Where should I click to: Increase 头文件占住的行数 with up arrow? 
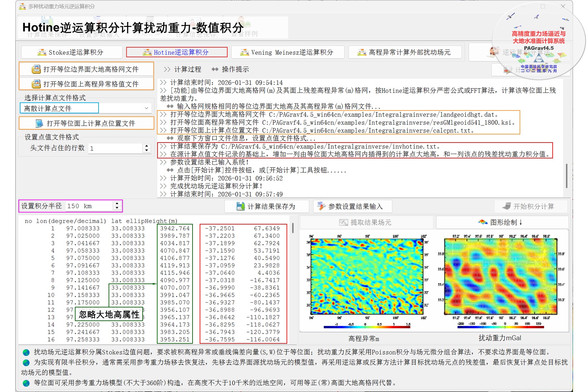tap(147, 146)
